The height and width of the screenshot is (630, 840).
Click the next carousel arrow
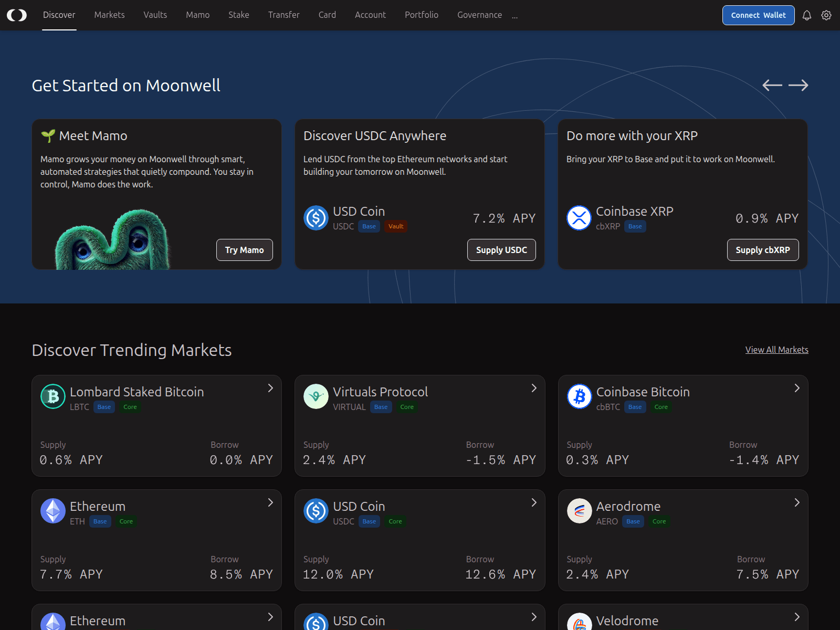(798, 85)
